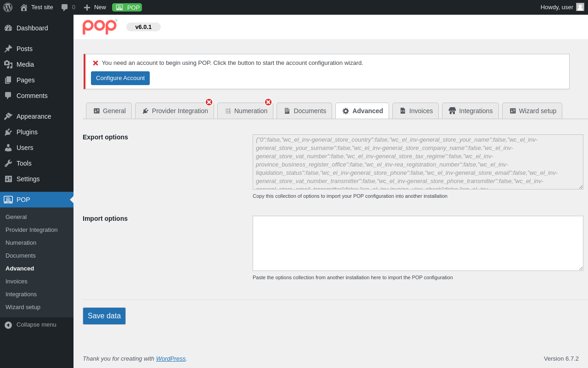Open the comments bubble icon in admin bar

click(x=65, y=7)
